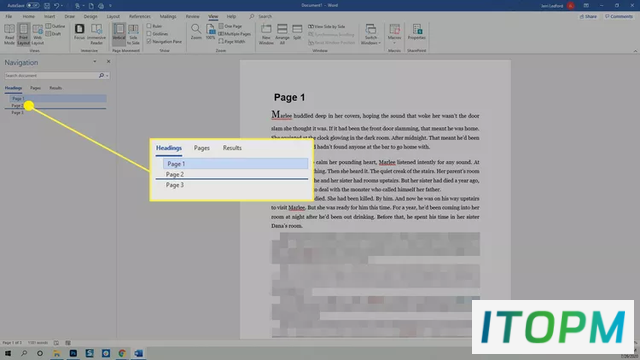Open Focus mode from the ribbon
Image resolution: width=640 pixels, height=360 pixels.
point(79,32)
